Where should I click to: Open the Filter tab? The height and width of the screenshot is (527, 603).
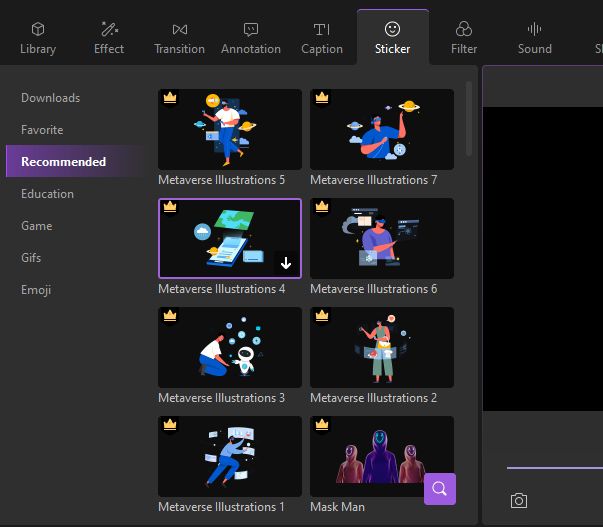click(464, 38)
